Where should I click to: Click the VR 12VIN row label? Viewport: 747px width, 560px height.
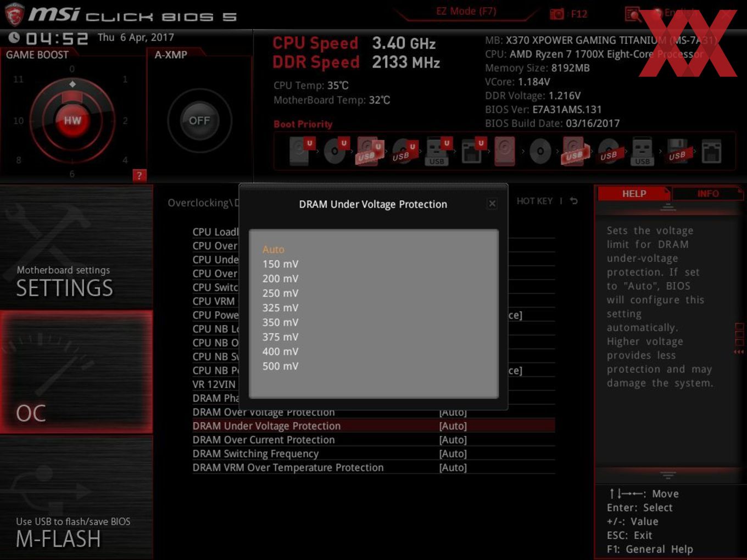(x=214, y=384)
